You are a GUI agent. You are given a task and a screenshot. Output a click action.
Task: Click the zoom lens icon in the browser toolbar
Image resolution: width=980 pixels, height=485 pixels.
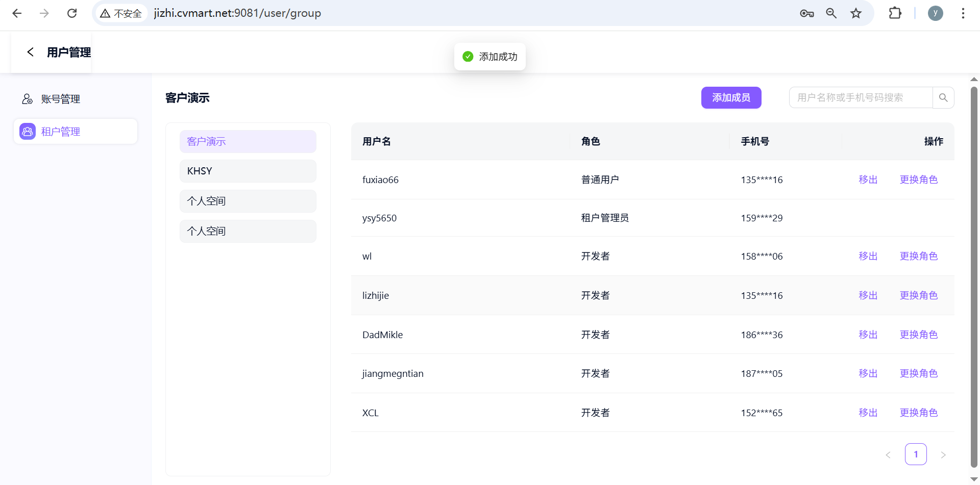point(831,13)
